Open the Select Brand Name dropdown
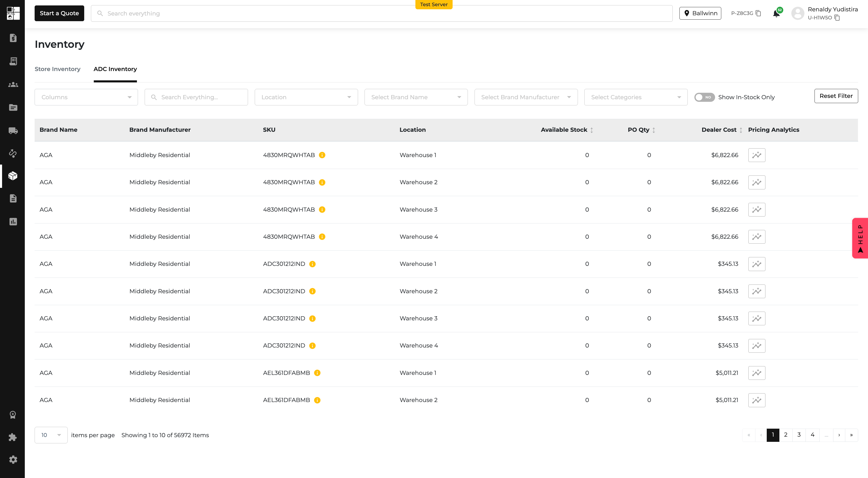 click(x=416, y=97)
